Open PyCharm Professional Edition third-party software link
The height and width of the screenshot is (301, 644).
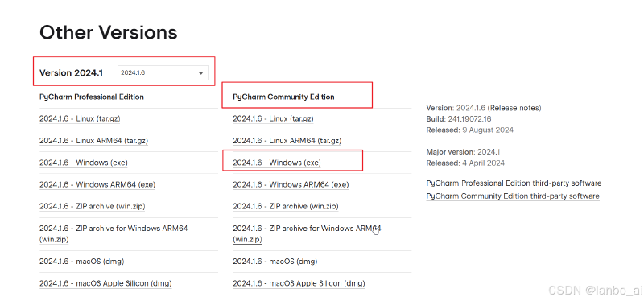point(514,183)
